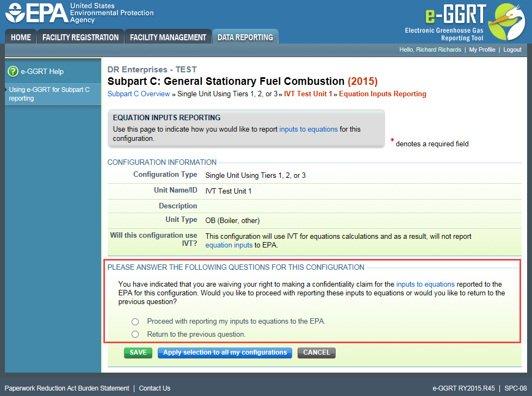532x396 pixels.
Task: Click the Contact Us footer link
Action: pyautogui.click(x=154, y=388)
